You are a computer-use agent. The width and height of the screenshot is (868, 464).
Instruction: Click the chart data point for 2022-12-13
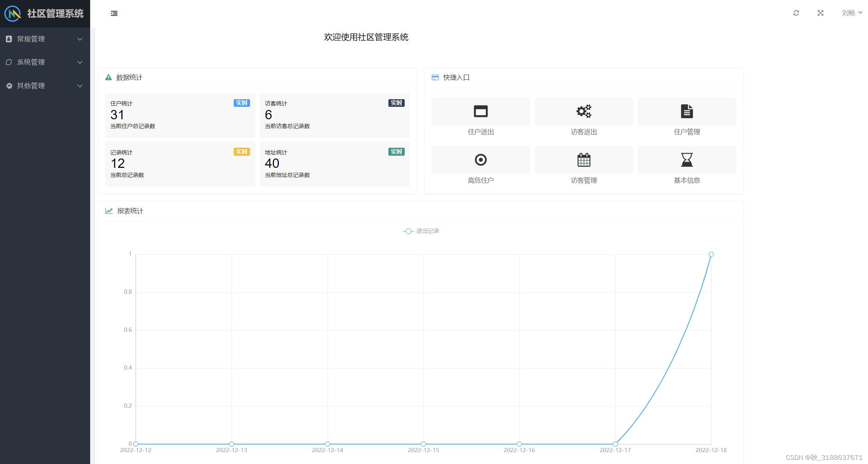pos(232,444)
